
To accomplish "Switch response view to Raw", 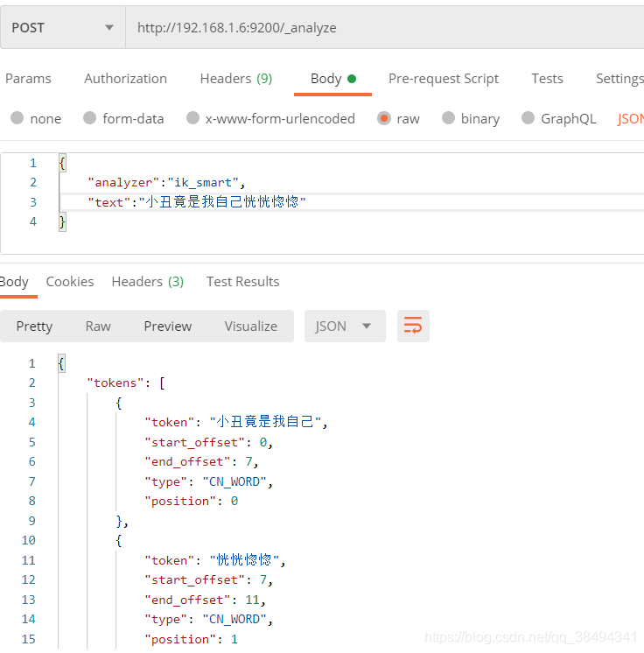I will (x=98, y=326).
